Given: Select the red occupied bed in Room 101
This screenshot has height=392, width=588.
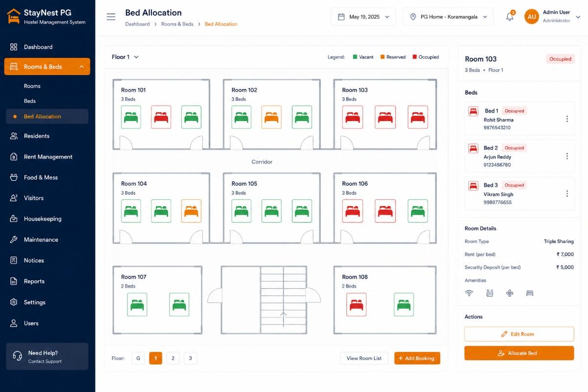Looking at the screenshot, I should pos(161,117).
